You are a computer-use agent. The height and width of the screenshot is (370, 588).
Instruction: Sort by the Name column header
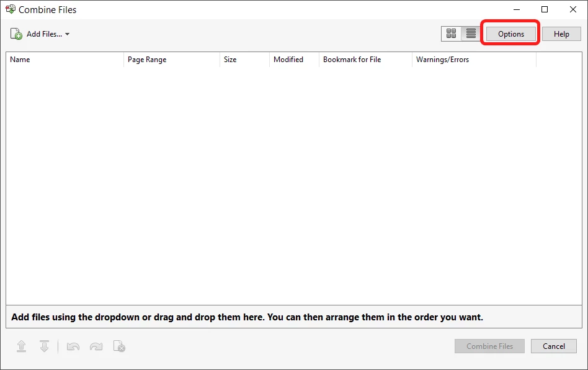[x=65, y=60]
